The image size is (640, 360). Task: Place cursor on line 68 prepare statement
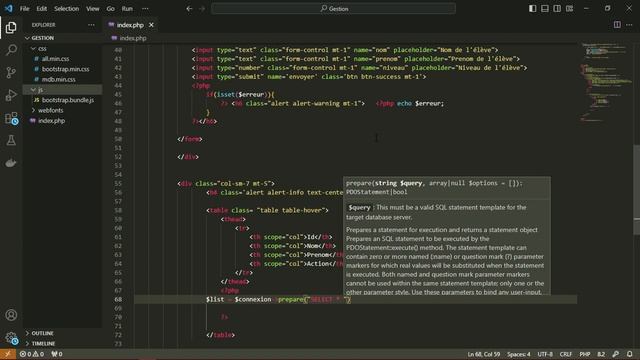click(278, 300)
